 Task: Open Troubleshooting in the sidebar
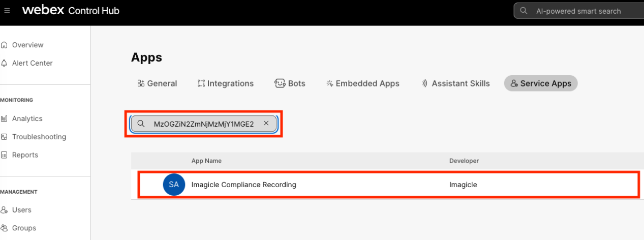(x=39, y=137)
